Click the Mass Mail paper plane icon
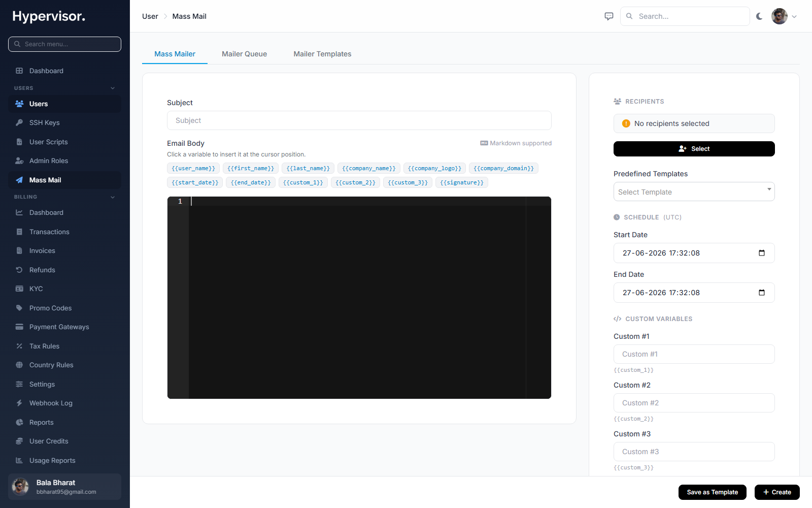Viewport: 812px width, 508px height. (19, 180)
